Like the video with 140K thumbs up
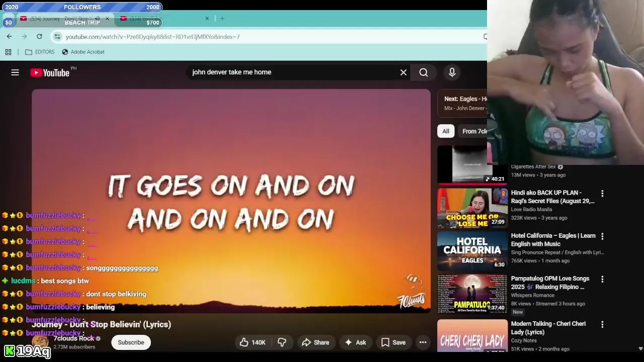This screenshot has width=644, height=362. click(x=253, y=342)
